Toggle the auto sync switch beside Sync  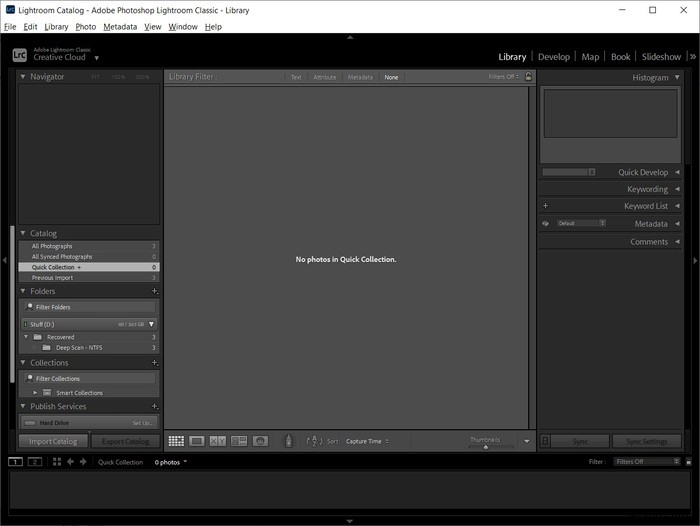[x=545, y=441]
